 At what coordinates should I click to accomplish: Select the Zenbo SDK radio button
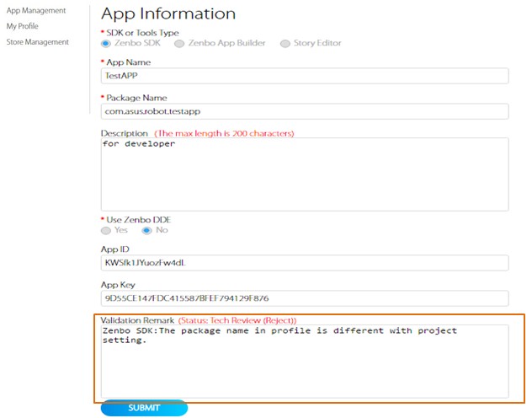click(x=106, y=44)
